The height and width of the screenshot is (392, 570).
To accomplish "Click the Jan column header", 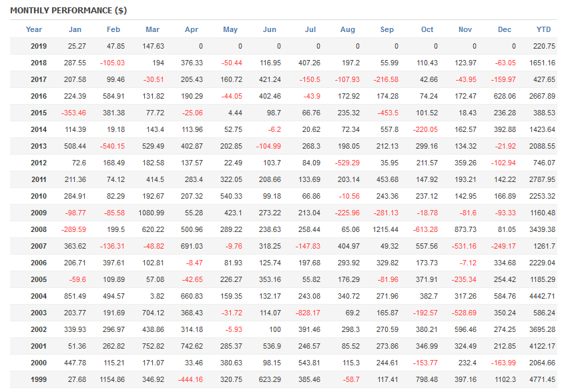I will tap(75, 29).
